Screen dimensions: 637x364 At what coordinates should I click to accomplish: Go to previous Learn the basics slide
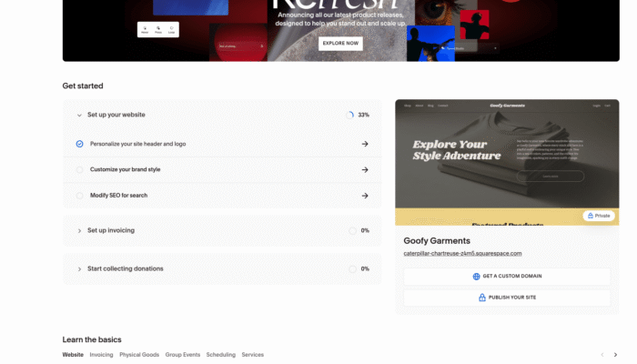(x=602, y=355)
